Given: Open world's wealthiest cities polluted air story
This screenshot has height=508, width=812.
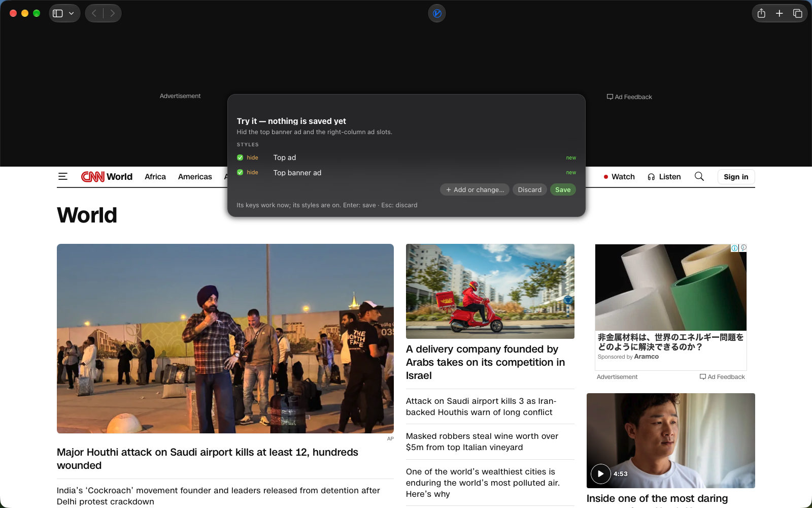Looking at the screenshot, I should pyautogui.click(x=483, y=483).
